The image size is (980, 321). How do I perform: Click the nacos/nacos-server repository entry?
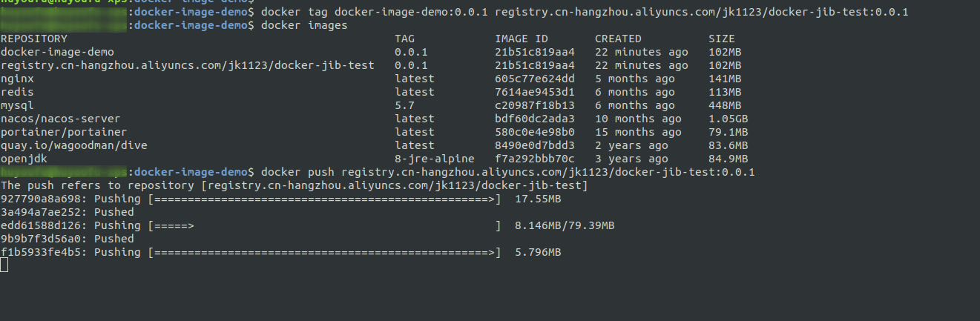click(60, 119)
